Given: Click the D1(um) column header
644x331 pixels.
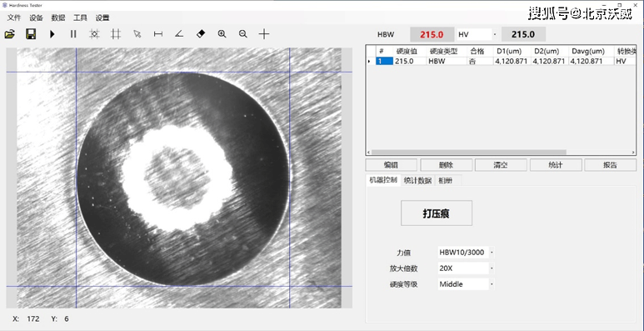Looking at the screenshot, I should [512, 52].
